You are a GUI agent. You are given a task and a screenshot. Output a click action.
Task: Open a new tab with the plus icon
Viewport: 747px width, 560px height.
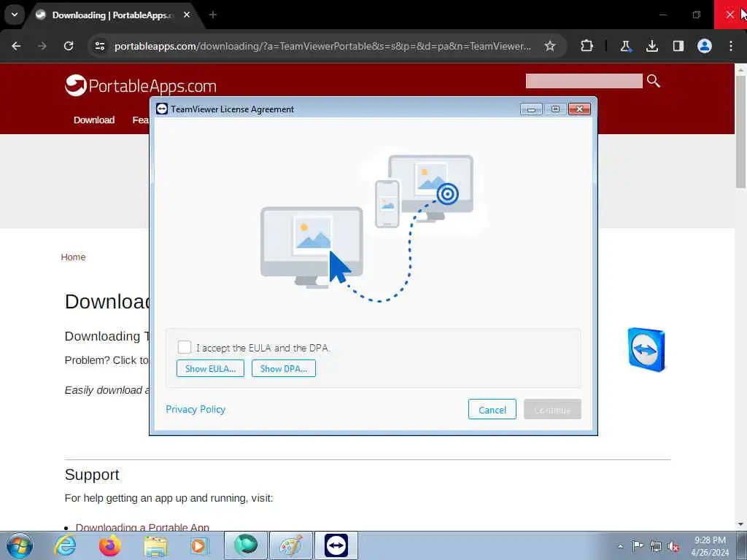coord(213,15)
